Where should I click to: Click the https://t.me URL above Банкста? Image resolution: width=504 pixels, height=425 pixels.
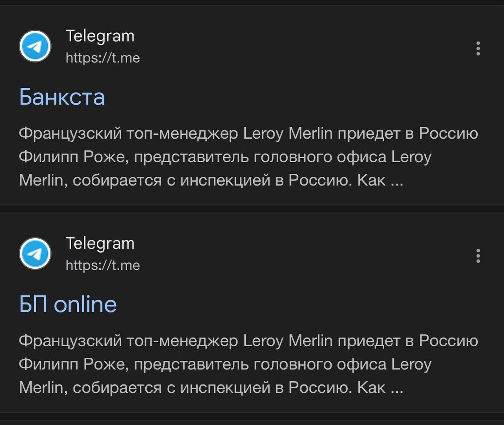(103, 58)
